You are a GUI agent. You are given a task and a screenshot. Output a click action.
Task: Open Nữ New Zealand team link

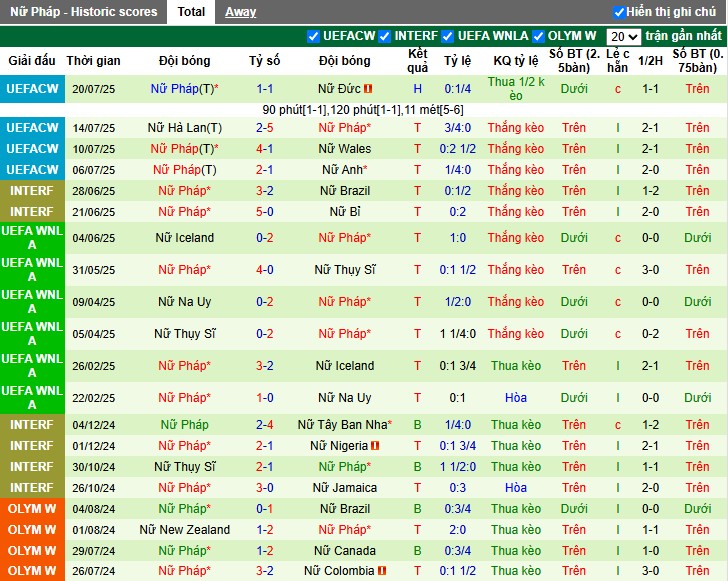(x=184, y=530)
